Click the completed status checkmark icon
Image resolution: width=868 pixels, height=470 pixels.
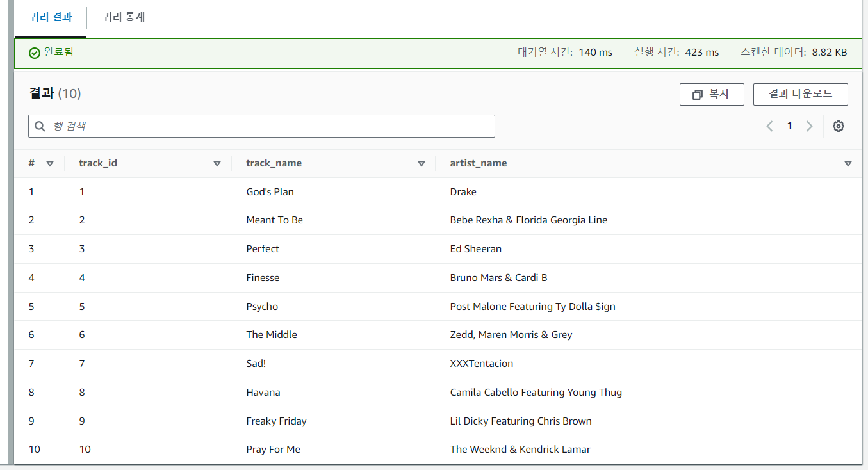[x=35, y=53]
